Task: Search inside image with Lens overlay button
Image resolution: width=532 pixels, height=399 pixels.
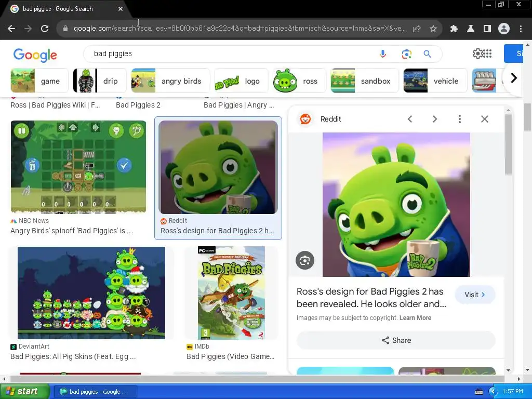Action: point(304,260)
